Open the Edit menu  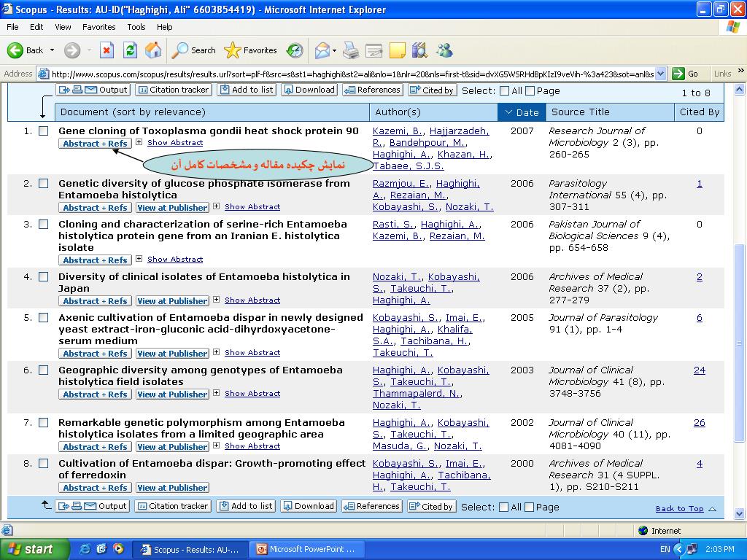click(x=36, y=27)
